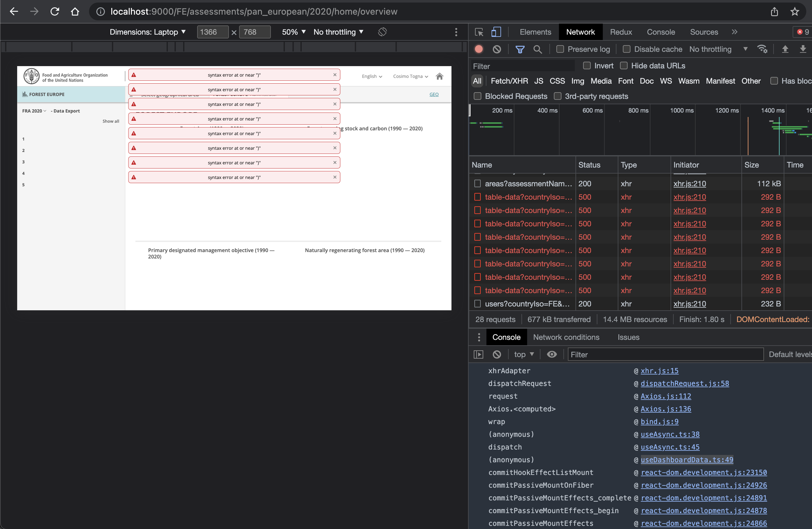Screen dimensions: 812x529
Task: Switch to the Redux tab
Action: click(621, 32)
